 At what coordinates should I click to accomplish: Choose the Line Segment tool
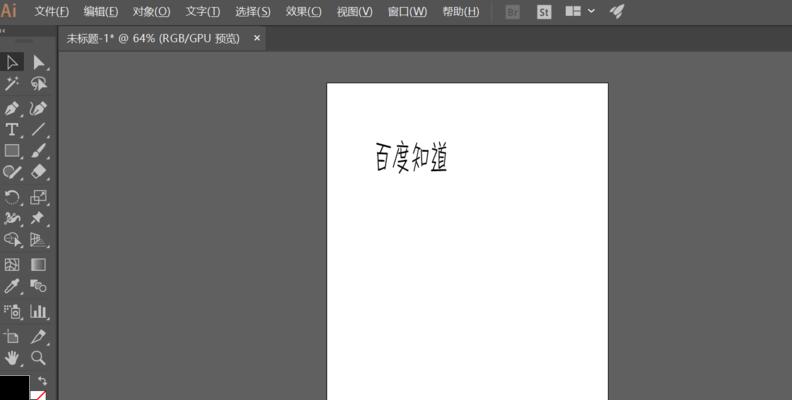39,129
